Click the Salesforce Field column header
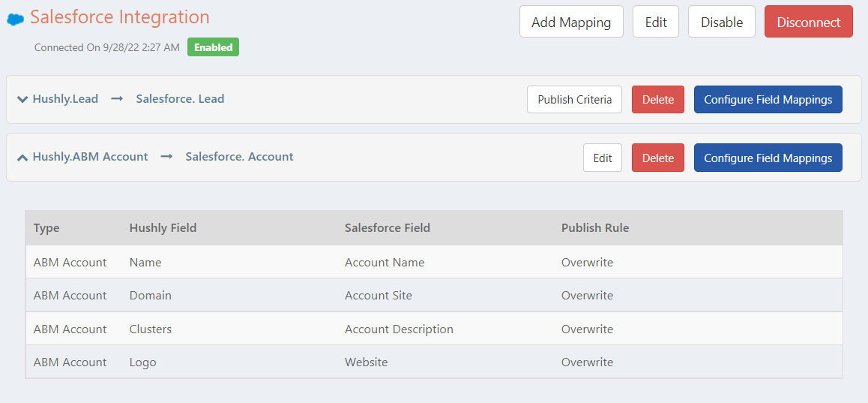 click(388, 228)
